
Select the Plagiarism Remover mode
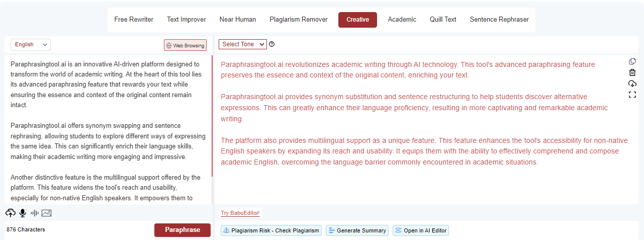299,20
